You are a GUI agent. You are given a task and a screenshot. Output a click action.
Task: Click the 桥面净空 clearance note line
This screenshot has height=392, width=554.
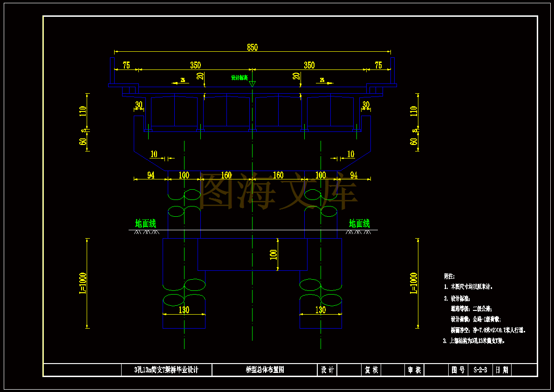click(x=488, y=330)
